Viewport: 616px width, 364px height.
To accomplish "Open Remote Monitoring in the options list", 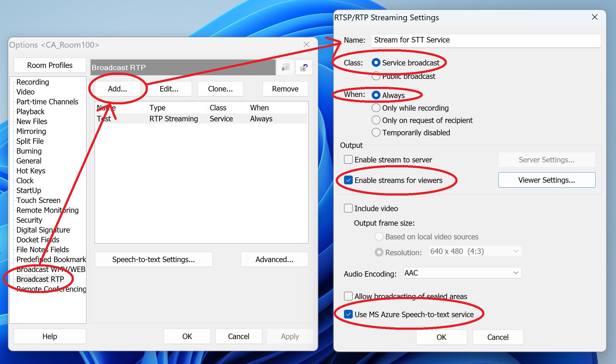I will coord(47,210).
